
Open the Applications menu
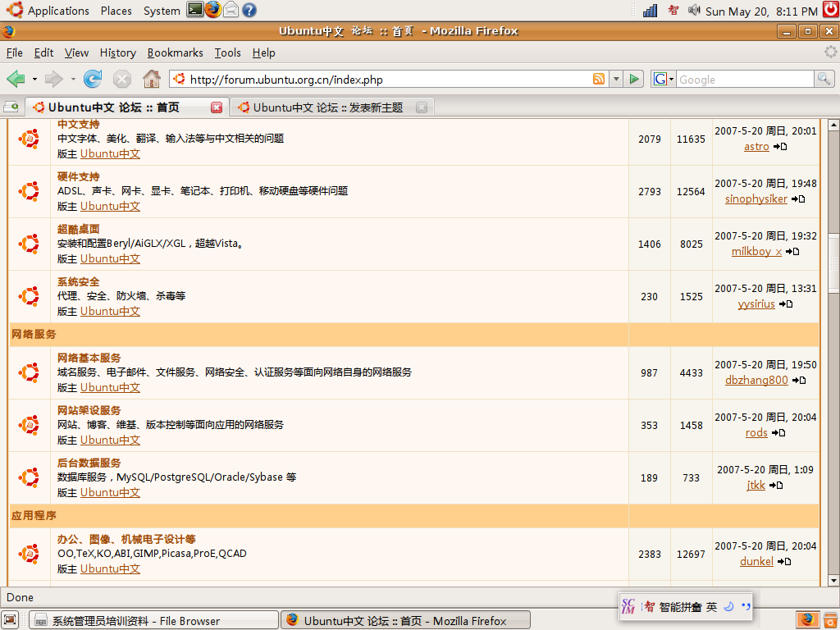[x=58, y=11]
